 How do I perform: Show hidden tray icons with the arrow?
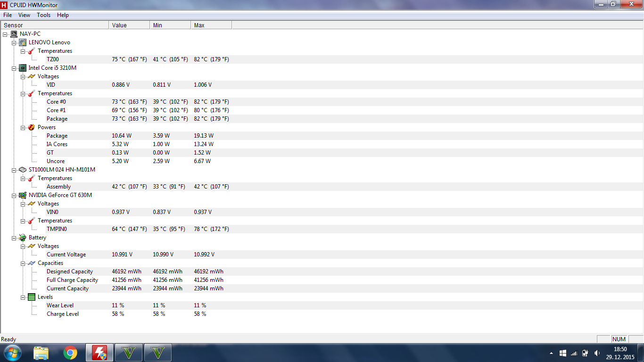tap(551, 353)
